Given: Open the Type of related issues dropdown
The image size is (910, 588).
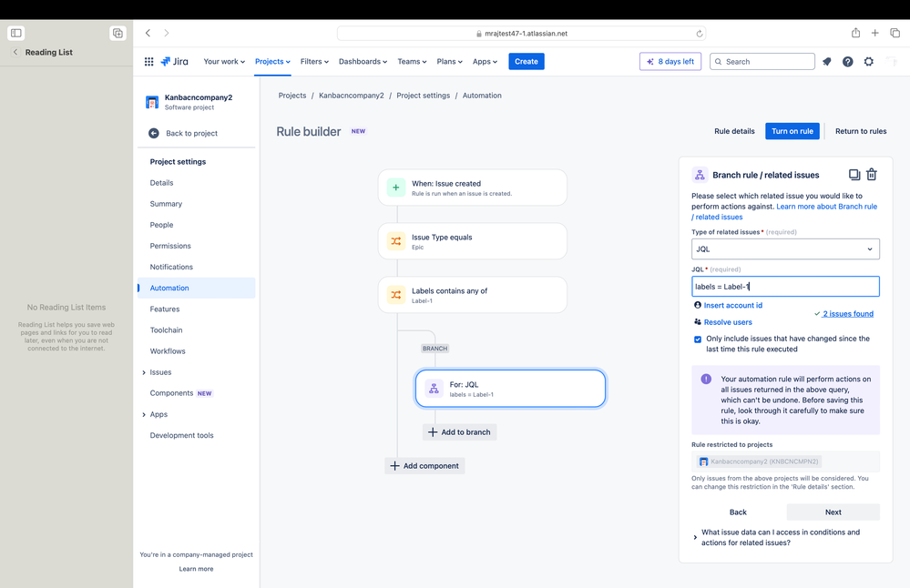Looking at the screenshot, I should tap(785, 248).
